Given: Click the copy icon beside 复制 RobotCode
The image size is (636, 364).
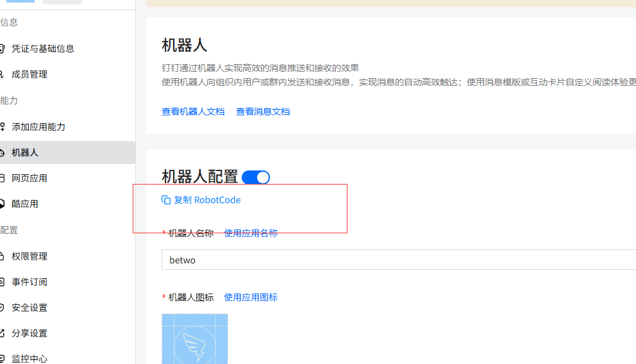Looking at the screenshot, I should coord(166,200).
